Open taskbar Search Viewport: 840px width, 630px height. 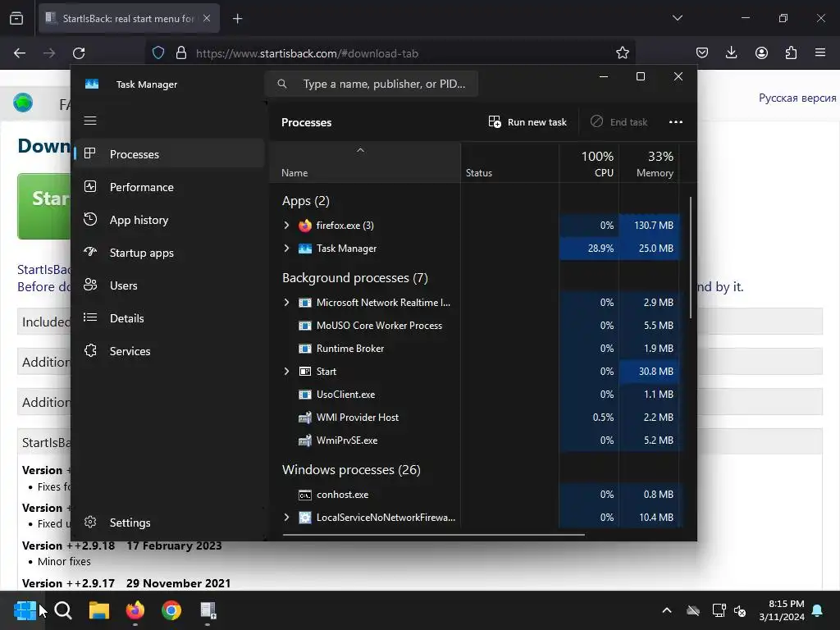click(x=63, y=610)
